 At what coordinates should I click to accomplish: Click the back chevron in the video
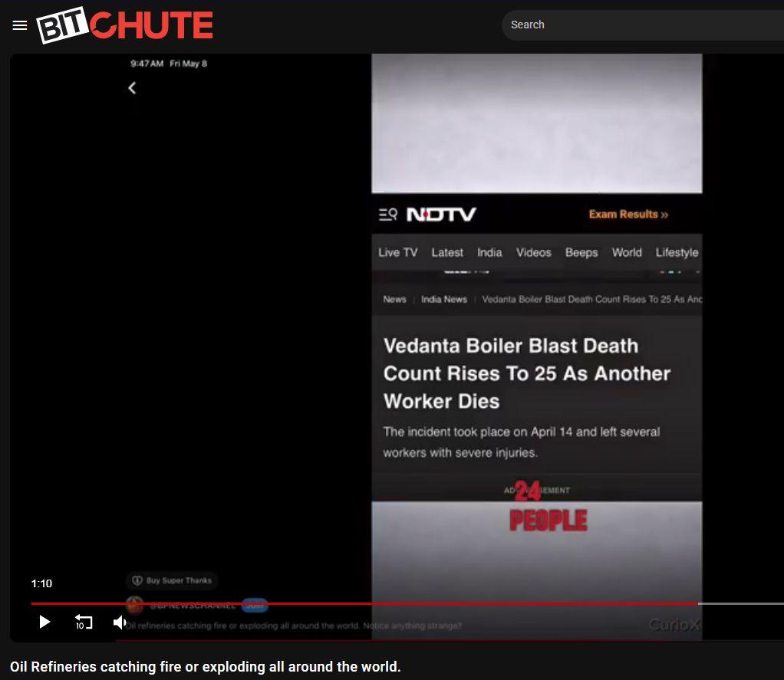point(132,88)
